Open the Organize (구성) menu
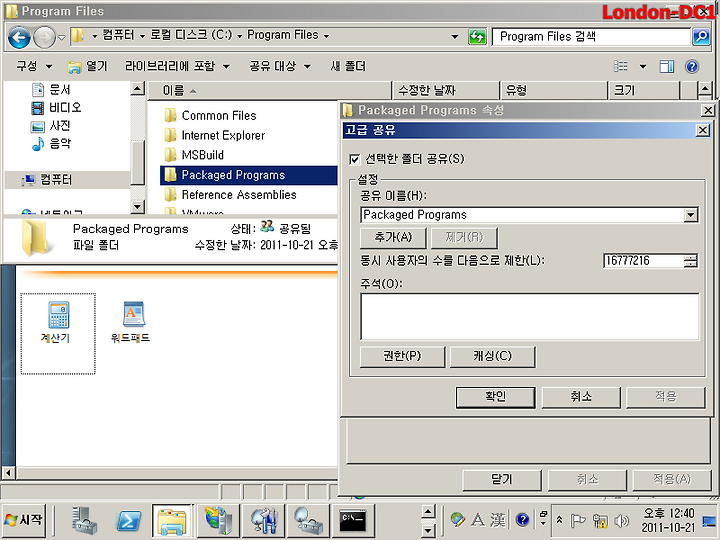Viewport: 720px width, 540px height. 34,67
